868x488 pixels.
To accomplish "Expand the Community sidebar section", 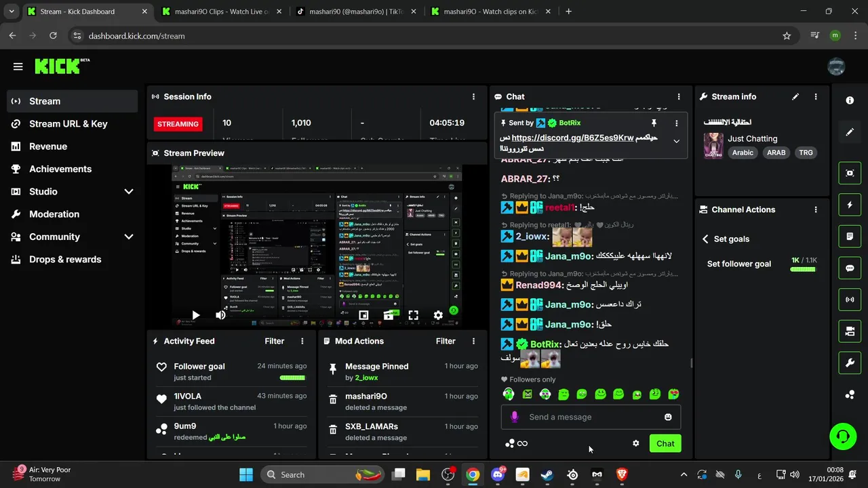I will 129,237.
